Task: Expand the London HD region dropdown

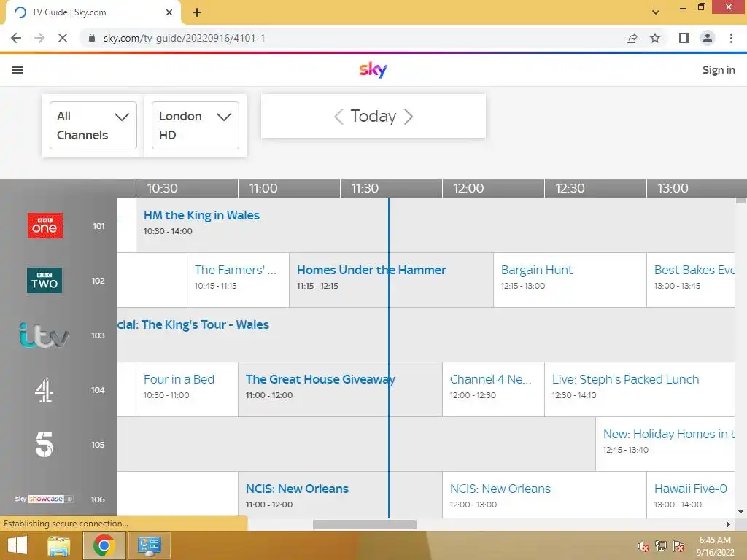Action: click(196, 125)
